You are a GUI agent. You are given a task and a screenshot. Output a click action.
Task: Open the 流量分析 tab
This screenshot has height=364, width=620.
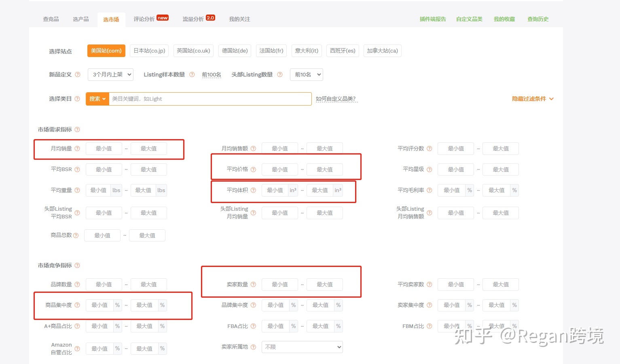click(193, 19)
